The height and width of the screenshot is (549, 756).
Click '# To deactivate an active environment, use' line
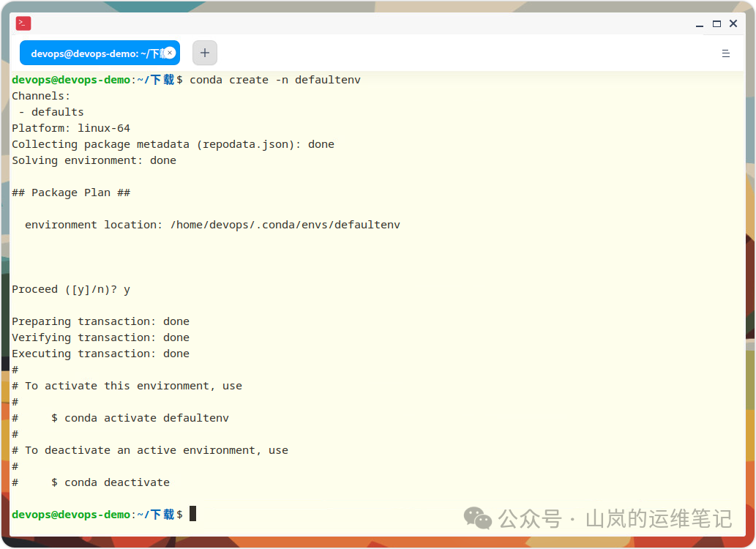(150, 451)
